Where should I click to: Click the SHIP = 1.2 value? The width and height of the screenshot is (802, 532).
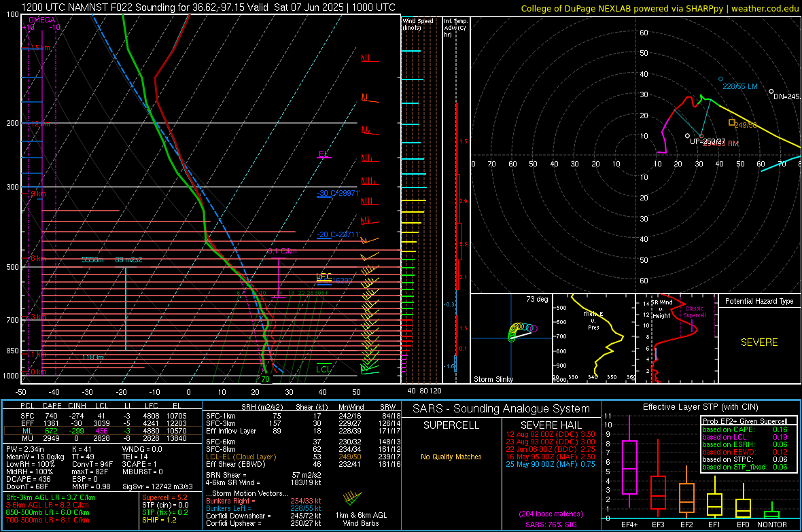159,520
